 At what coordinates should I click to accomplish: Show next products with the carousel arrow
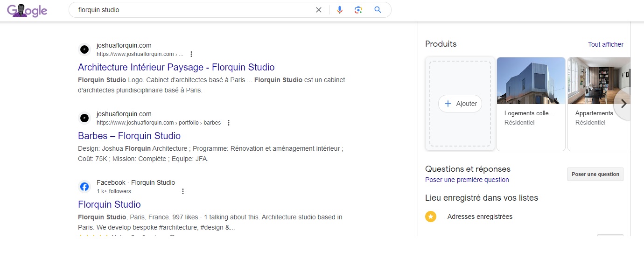[623, 104]
